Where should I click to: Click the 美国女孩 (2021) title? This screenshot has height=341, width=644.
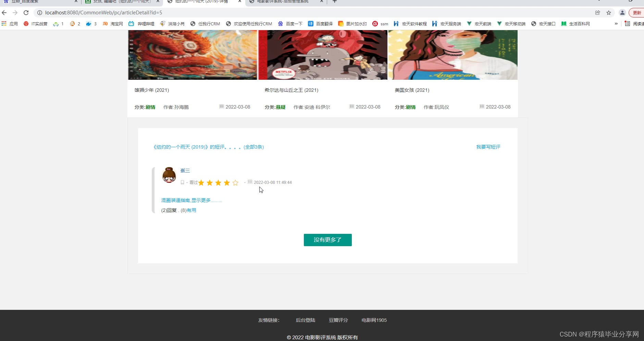(412, 90)
